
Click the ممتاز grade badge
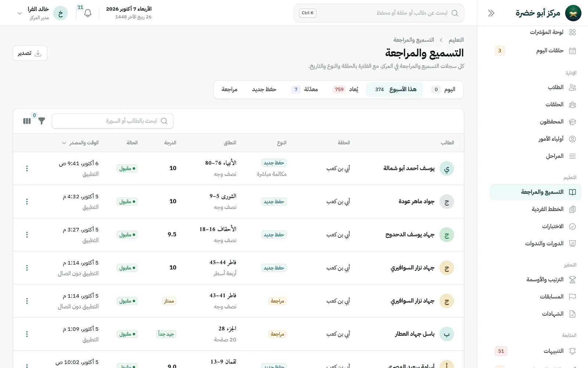[169, 301]
